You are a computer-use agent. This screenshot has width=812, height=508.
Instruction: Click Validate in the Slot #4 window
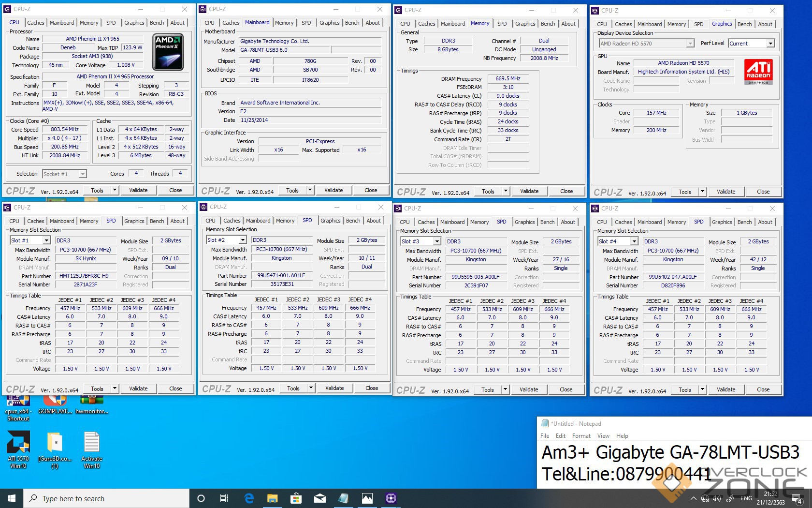pos(726,389)
